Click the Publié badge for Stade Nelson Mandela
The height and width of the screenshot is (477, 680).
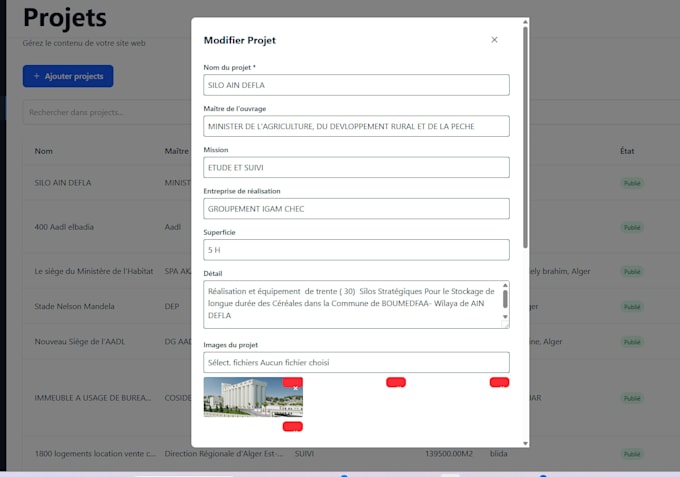632,307
